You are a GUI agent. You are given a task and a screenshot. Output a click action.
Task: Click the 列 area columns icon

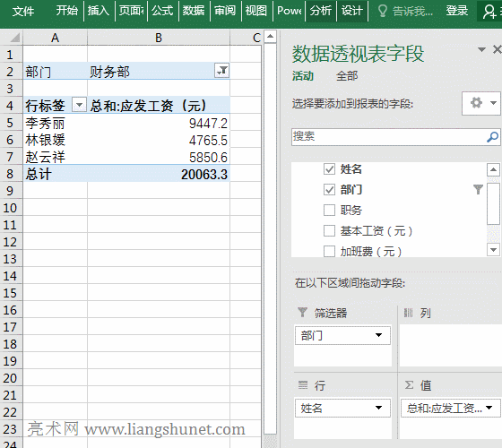(408, 313)
